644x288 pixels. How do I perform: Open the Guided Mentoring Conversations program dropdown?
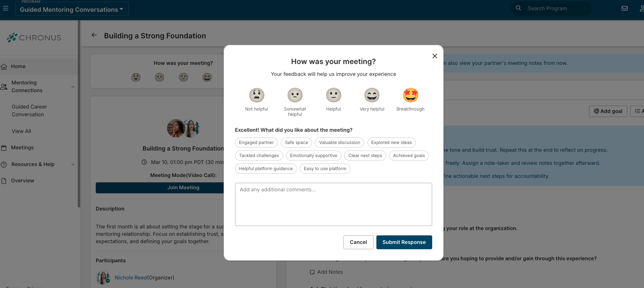point(72,9)
